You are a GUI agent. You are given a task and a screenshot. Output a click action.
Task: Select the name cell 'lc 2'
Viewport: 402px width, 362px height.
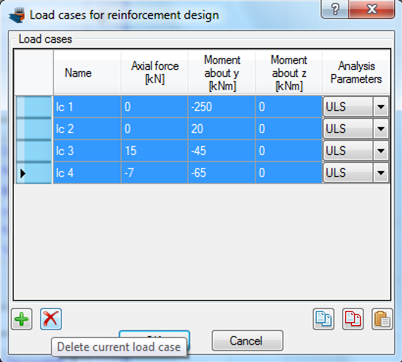(x=87, y=129)
